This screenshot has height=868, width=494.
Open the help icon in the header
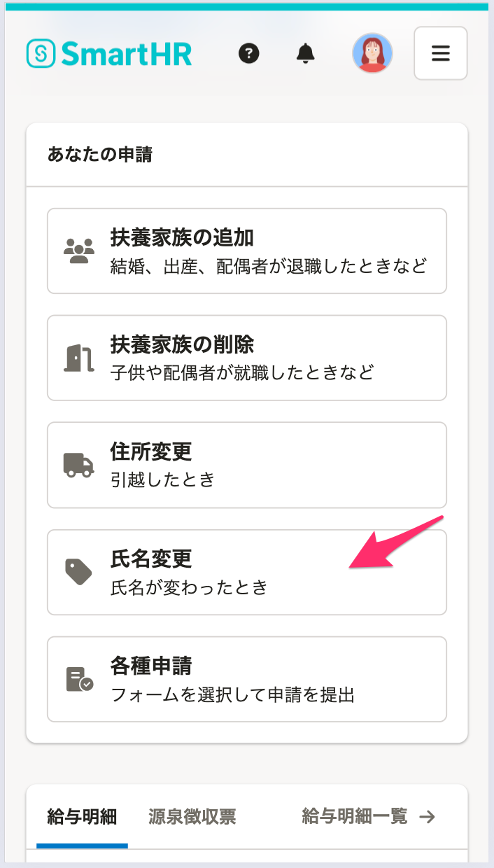point(249,53)
